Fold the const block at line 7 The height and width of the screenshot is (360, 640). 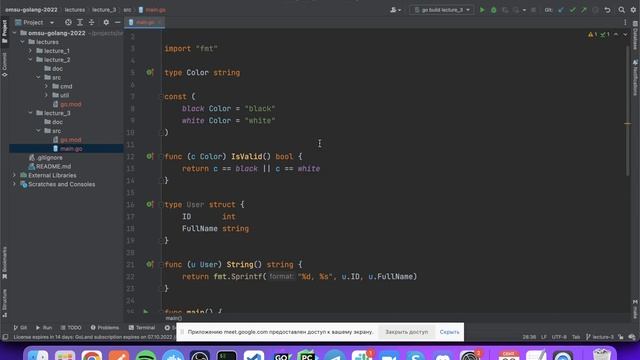click(x=161, y=97)
